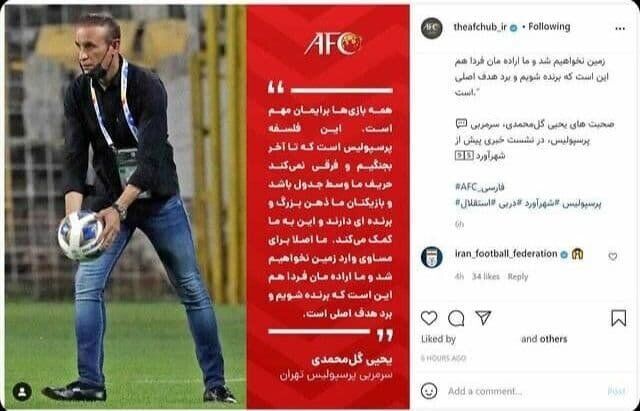Submit the comment using Post button
This screenshot has width=640, height=411.
coord(616,391)
